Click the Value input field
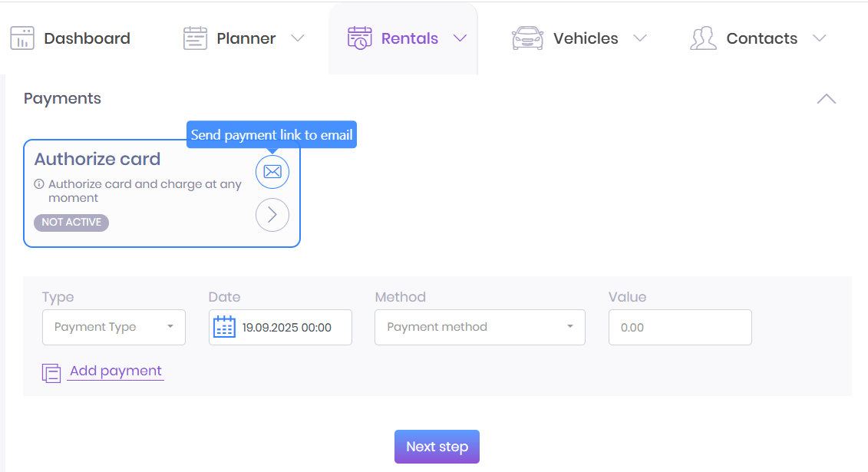This screenshot has width=868, height=472. tap(680, 327)
